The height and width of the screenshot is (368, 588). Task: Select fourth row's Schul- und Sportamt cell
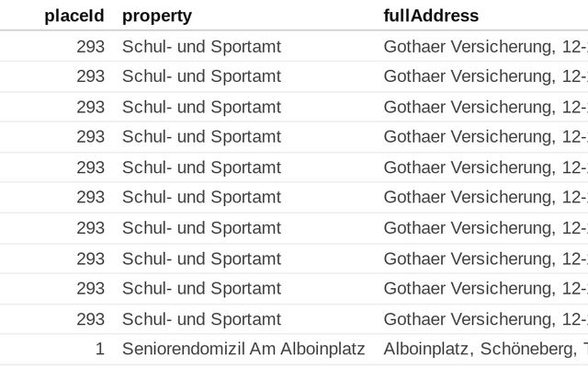coord(201,137)
